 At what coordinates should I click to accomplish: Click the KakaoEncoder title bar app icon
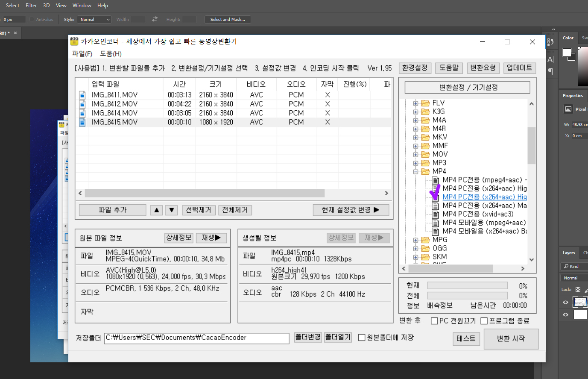(74, 41)
